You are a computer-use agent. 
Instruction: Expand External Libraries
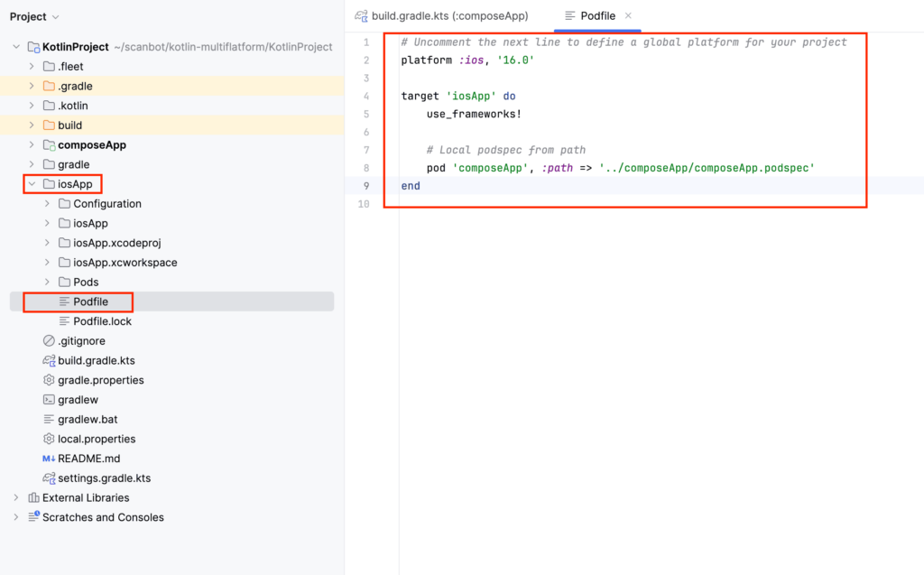pos(14,497)
